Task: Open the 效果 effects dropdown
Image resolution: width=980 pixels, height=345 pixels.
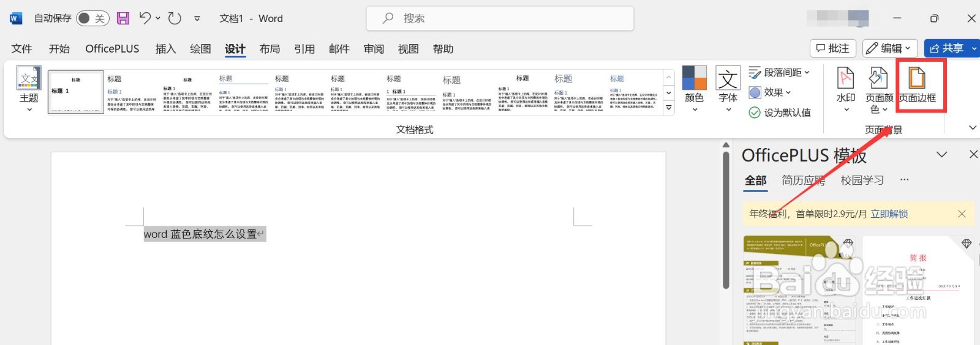Action: click(x=770, y=92)
